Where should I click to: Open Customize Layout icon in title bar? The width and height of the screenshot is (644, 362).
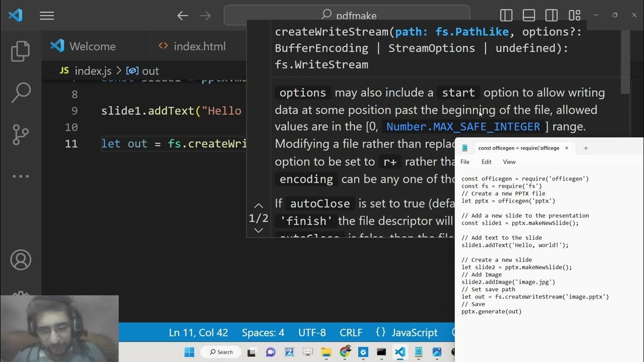point(574,16)
